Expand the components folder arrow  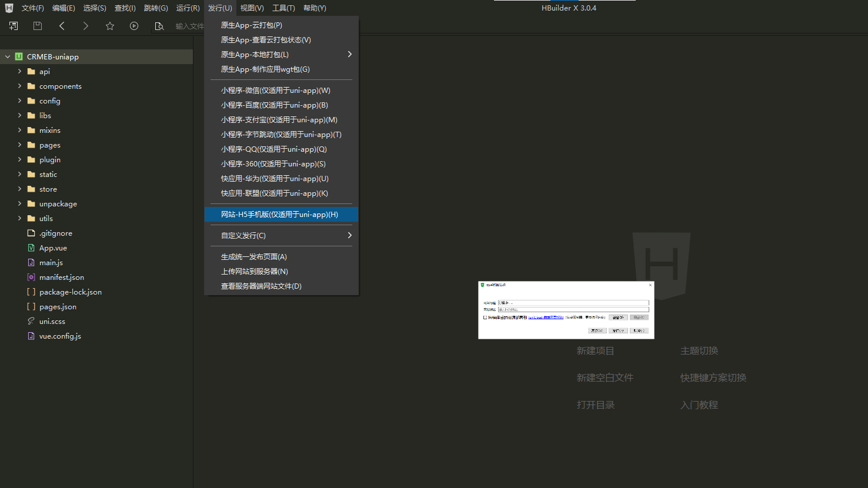(19, 86)
